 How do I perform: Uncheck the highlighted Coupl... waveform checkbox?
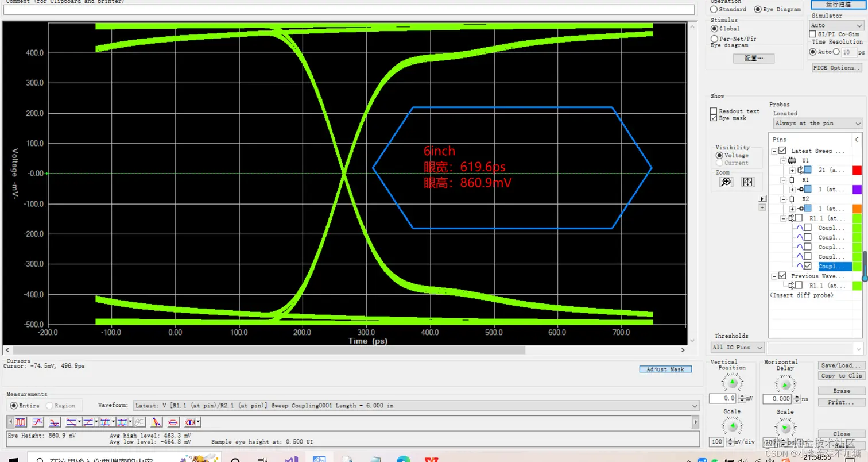(808, 266)
